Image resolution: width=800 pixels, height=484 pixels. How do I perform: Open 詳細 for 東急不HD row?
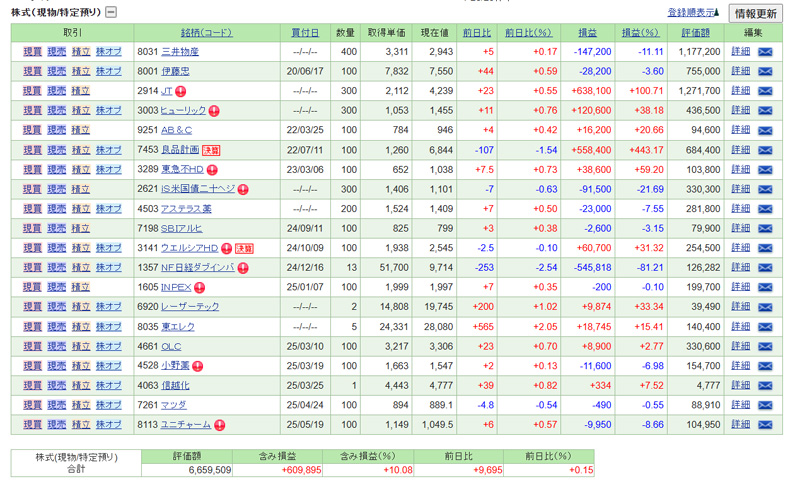(x=740, y=170)
